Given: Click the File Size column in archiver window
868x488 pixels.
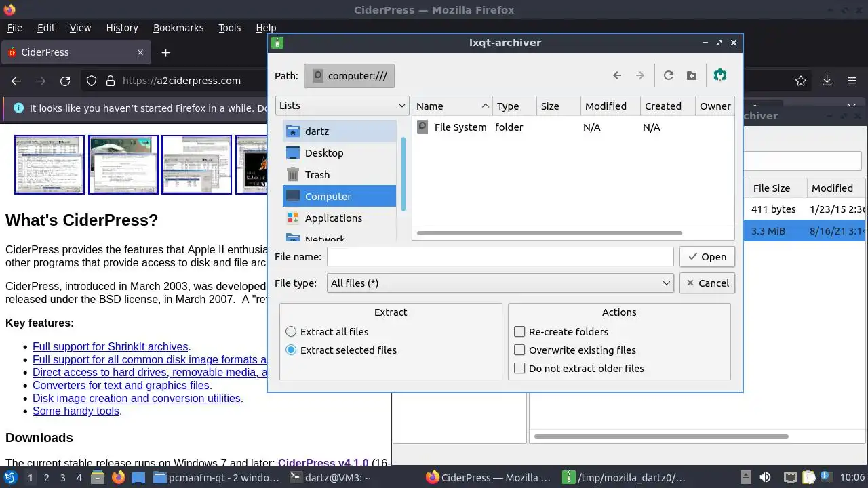Looking at the screenshot, I should click(x=776, y=188).
